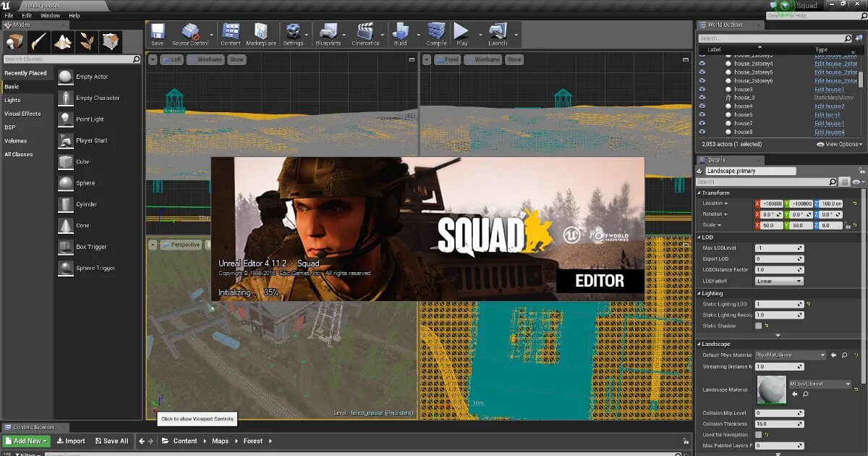Image resolution: width=868 pixels, height=456 pixels.
Task: Select the Cube shape icon
Action: (66, 161)
